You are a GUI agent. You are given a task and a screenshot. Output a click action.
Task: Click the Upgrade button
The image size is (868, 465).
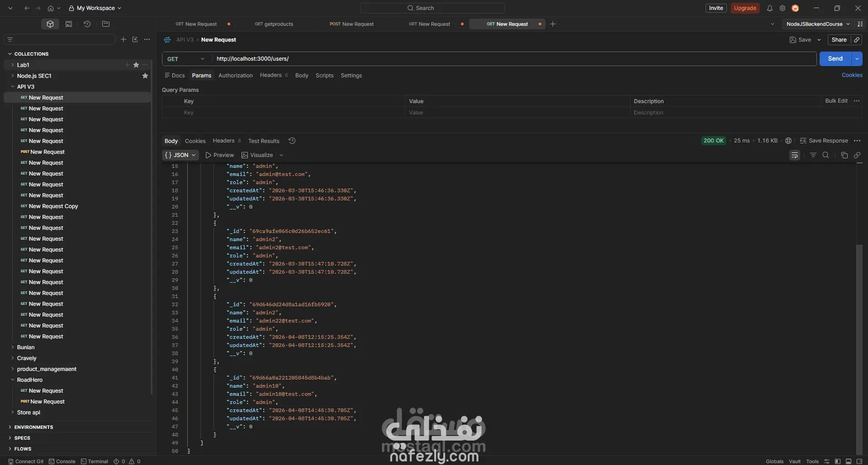(745, 8)
